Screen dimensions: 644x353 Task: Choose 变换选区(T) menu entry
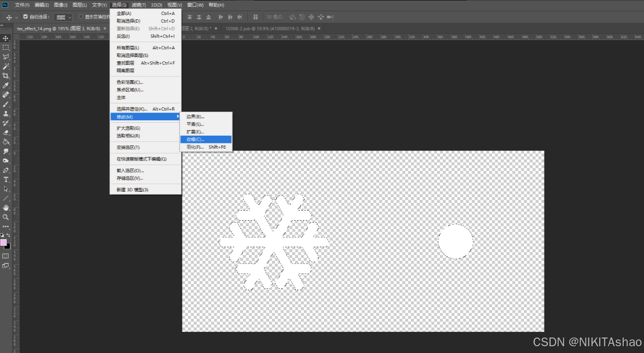coord(145,147)
